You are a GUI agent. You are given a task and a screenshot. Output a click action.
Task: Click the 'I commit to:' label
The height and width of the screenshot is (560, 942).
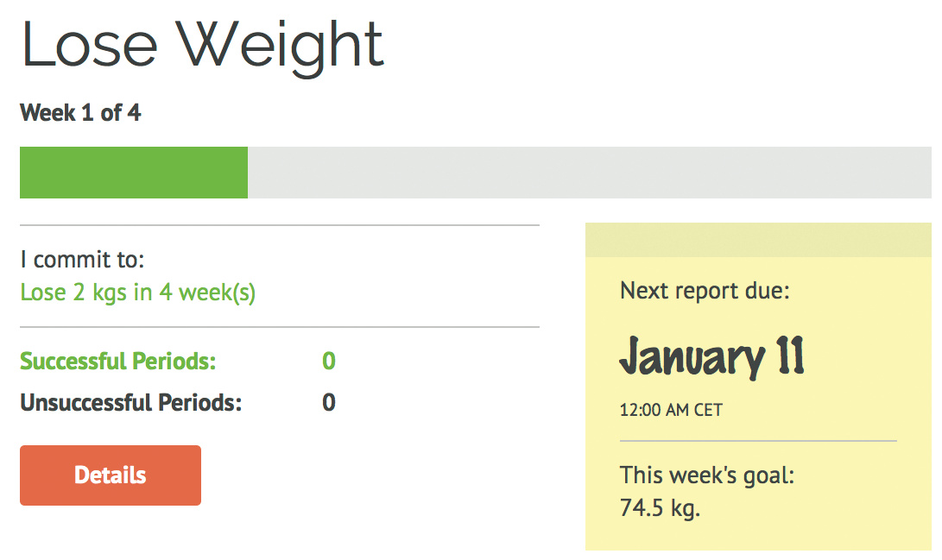click(82, 260)
